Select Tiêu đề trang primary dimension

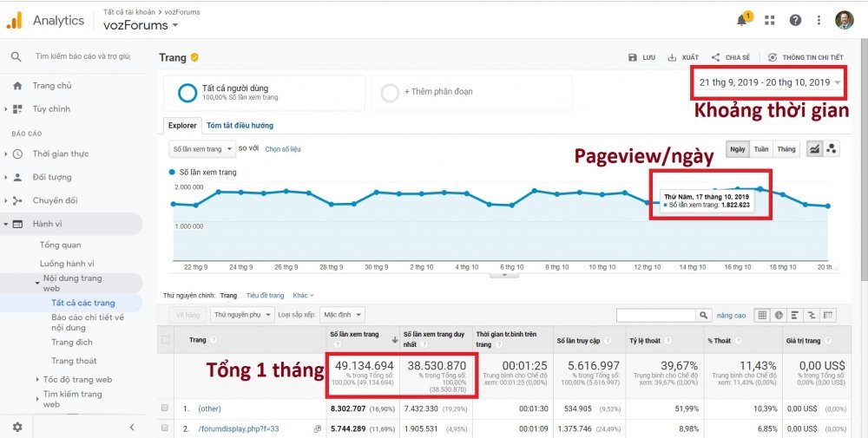(265, 295)
